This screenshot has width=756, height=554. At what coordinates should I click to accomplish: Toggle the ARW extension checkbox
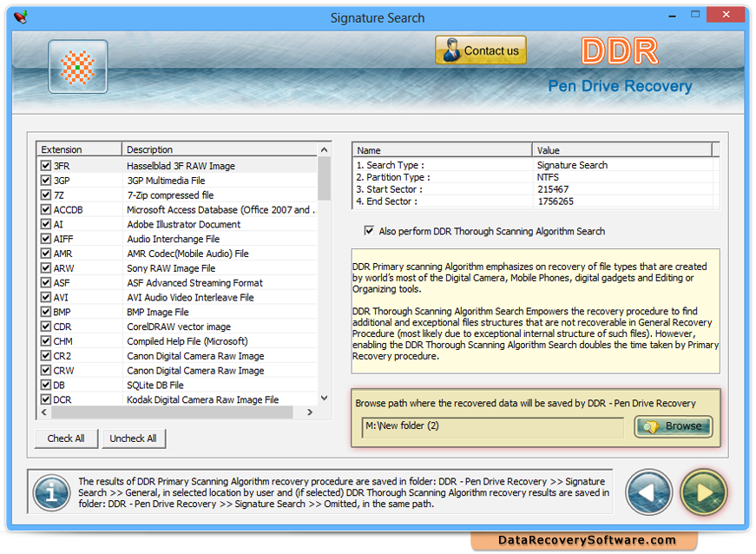[46, 268]
